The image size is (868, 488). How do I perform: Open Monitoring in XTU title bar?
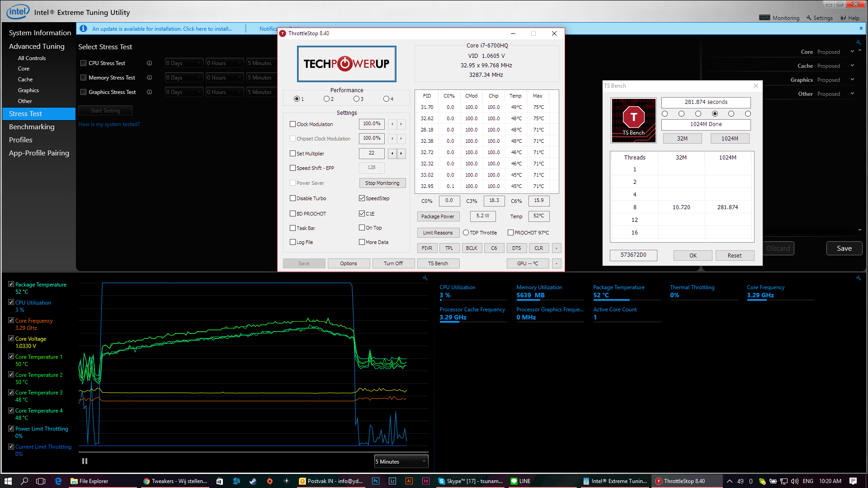779,18
